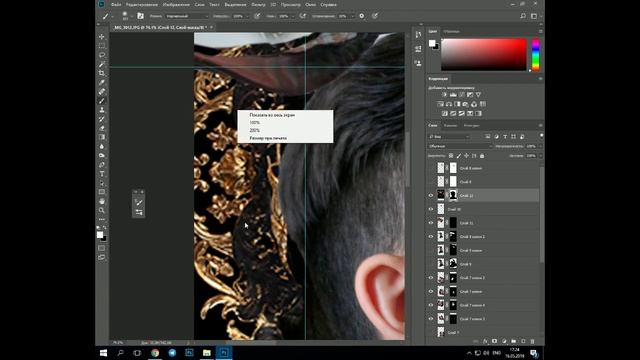The image size is (640, 360).
Task: Switch to the Образцы tab
Action: point(451,31)
